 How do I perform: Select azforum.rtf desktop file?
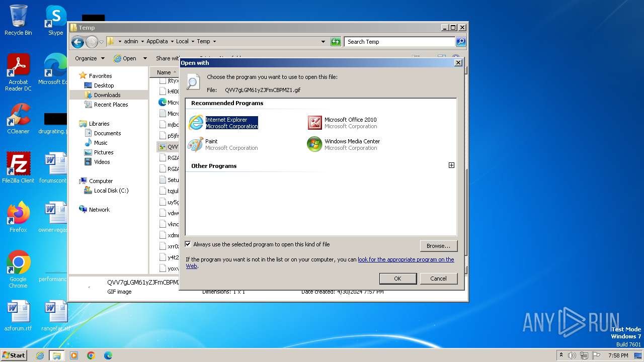pos(18,316)
